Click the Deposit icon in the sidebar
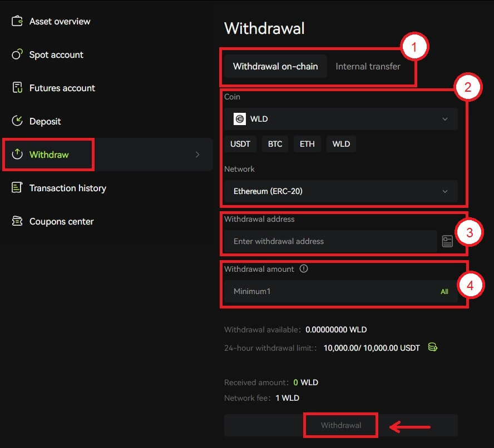494x448 pixels. [17, 121]
